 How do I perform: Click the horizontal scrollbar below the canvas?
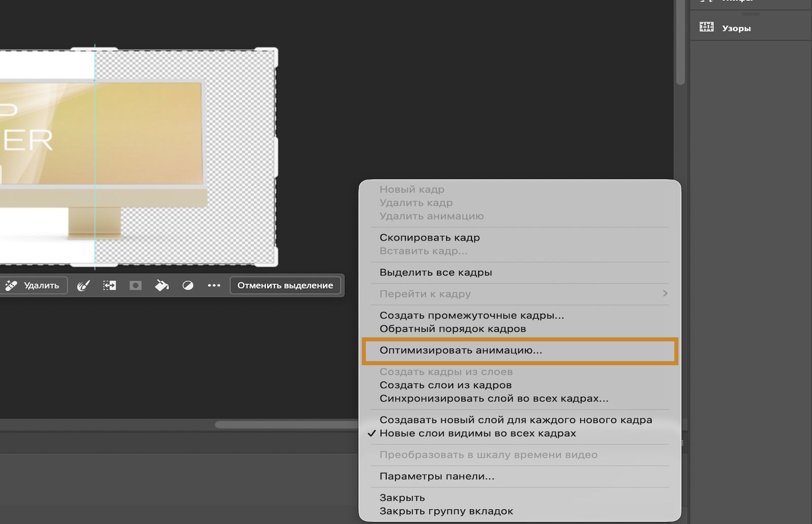[x=287, y=425]
